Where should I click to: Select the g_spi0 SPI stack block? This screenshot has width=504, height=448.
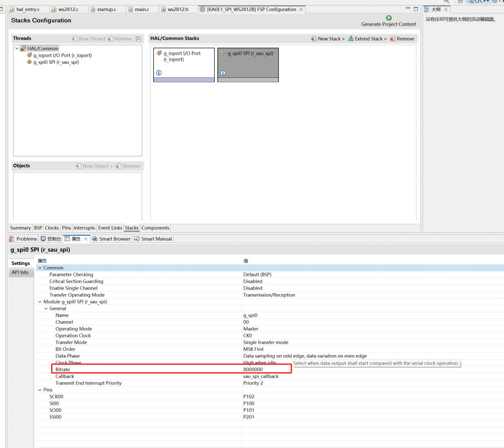[x=248, y=65]
